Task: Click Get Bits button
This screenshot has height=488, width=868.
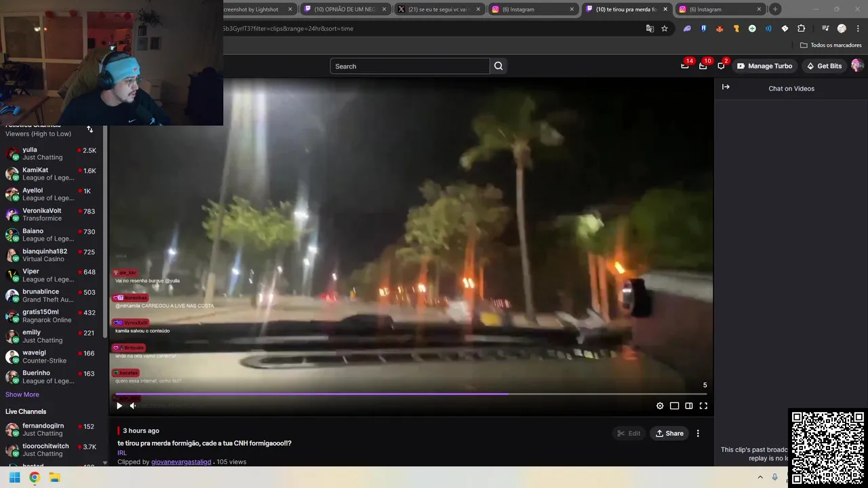Action: 824,66
